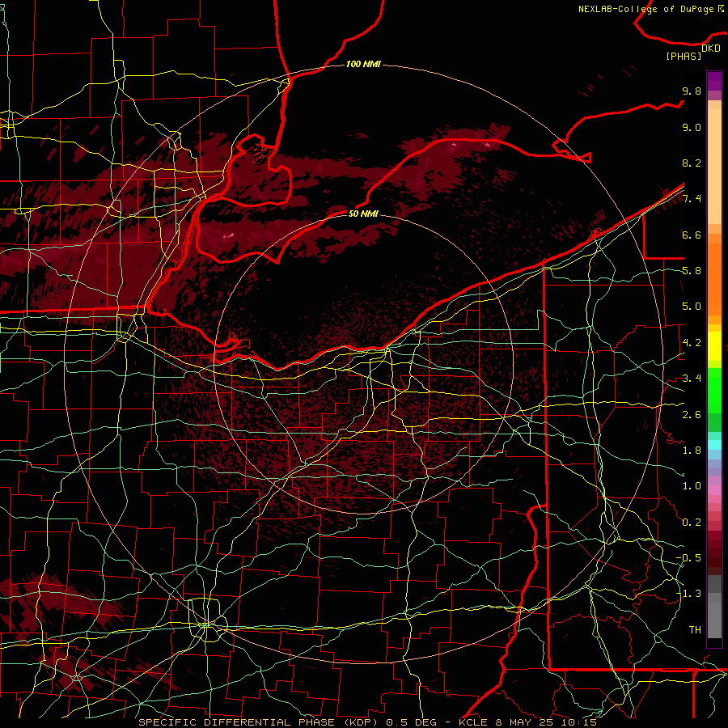Click the 9.0 value on the color scale
Viewport: 728px width, 728px height.
point(692,127)
